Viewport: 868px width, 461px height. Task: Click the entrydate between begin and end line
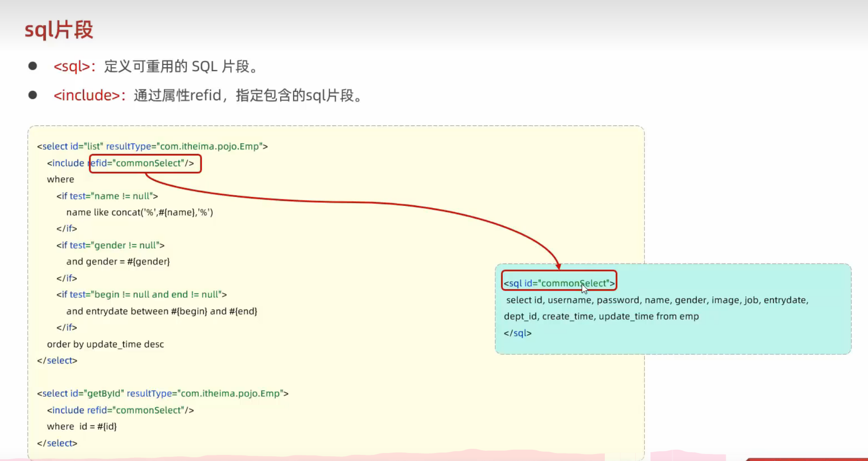pyautogui.click(x=162, y=311)
